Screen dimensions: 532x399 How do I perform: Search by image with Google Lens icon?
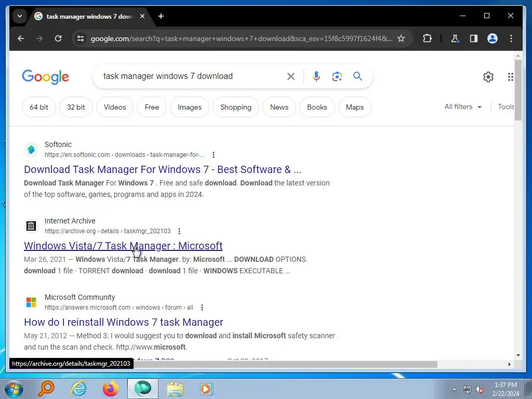pyautogui.click(x=337, y=76)
